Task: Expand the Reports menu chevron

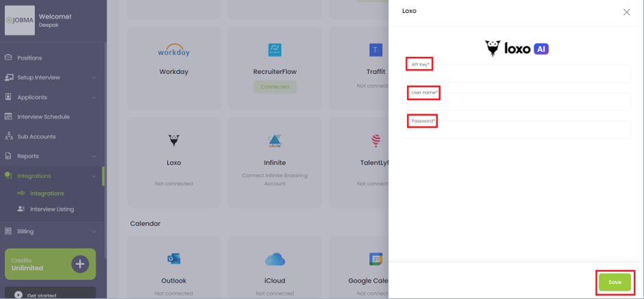Action: pos(94,156)
